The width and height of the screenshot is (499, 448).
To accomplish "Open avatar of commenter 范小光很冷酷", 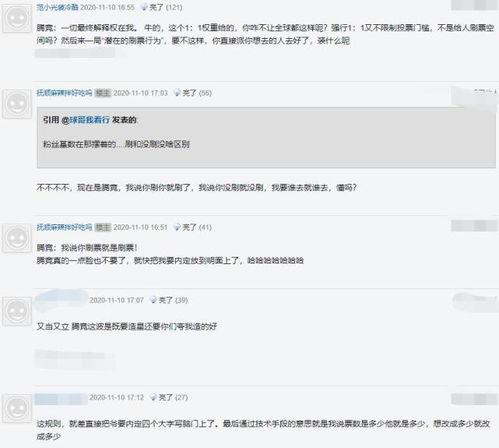I will (x=17, y=19).
